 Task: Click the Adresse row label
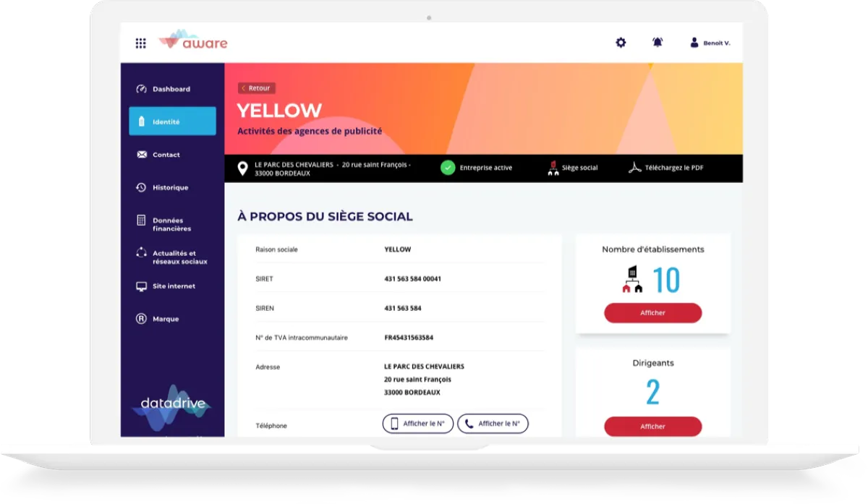tap(268, 367)
